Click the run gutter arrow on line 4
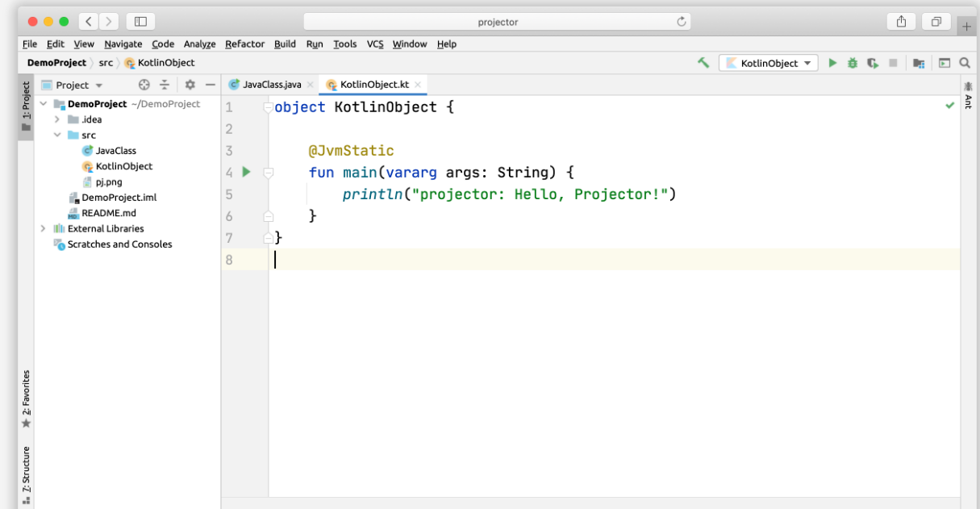980x509 pixels. pos(247,172)
